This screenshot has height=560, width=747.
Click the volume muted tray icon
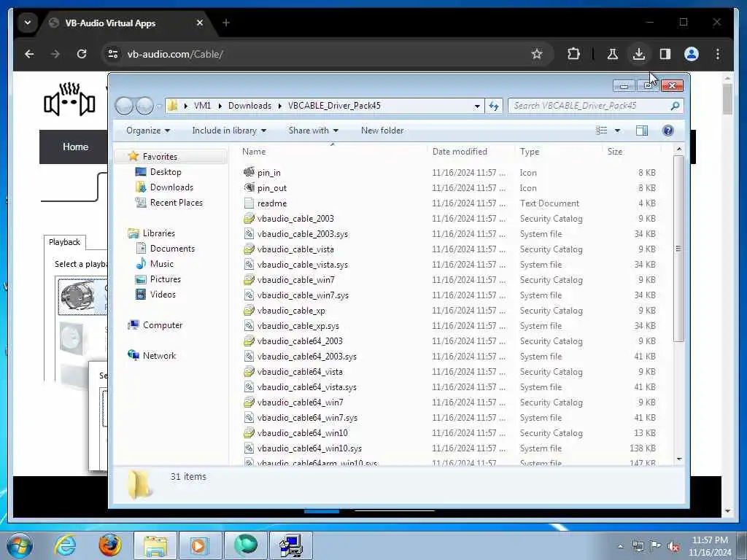coord(673,546)
